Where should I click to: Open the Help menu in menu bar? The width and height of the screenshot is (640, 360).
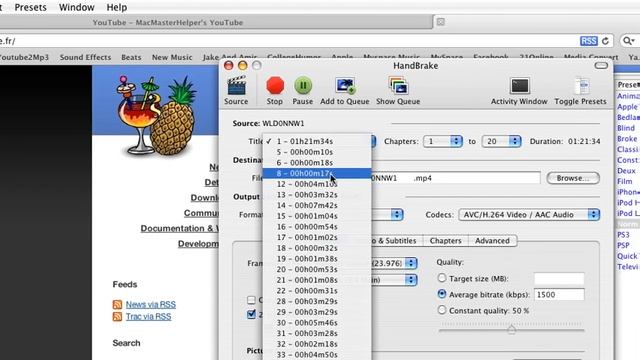[x=117, y=7]
